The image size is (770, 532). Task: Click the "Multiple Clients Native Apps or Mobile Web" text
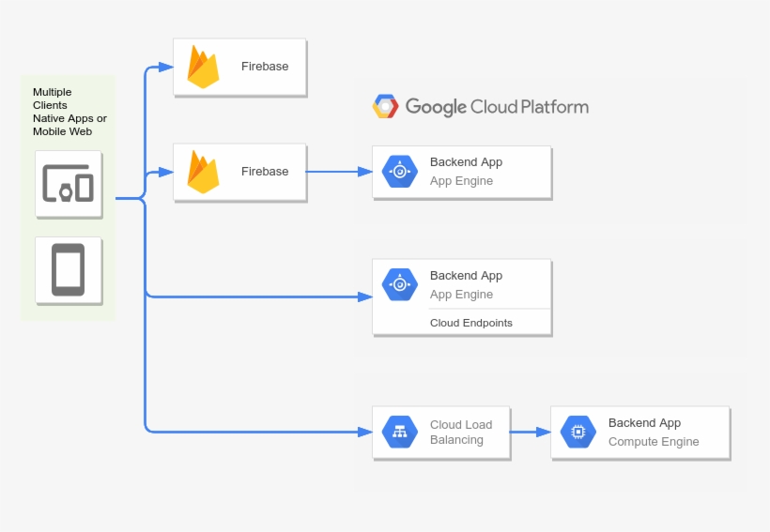coord(69,112)
